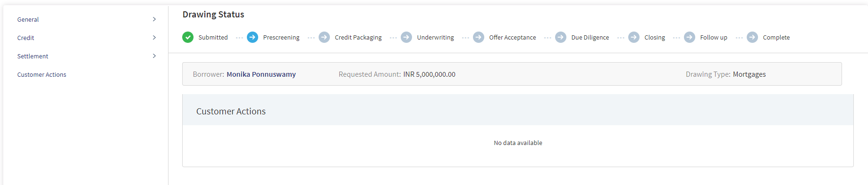The width and height of the screenshot is (868, 185).
Task: Click the Due Diligence arrow icon
Action: coord(561,37)
